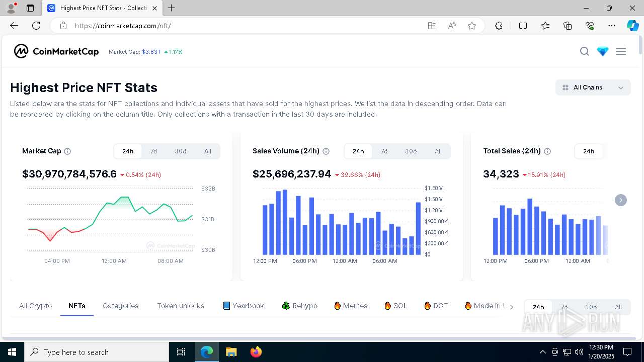This screenshot has height=362, width=644.
Task: Click the browser address bar URL
Action: 123,26
